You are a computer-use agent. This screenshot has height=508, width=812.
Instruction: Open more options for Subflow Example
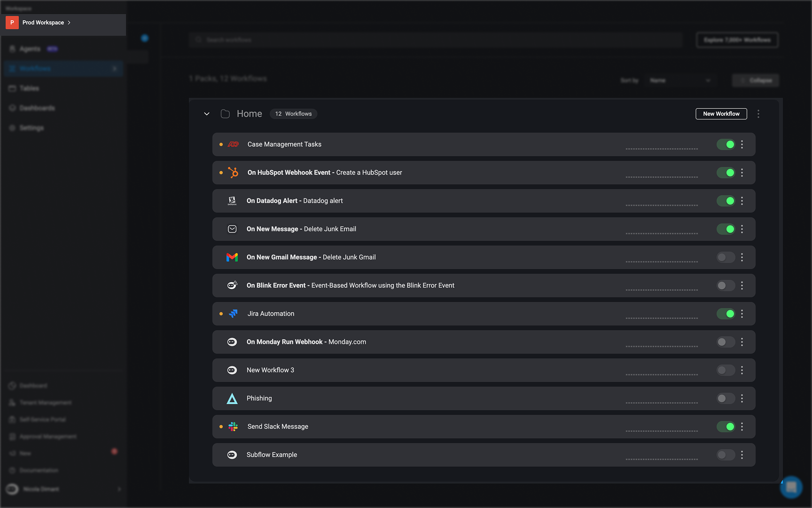click(742, 455)
